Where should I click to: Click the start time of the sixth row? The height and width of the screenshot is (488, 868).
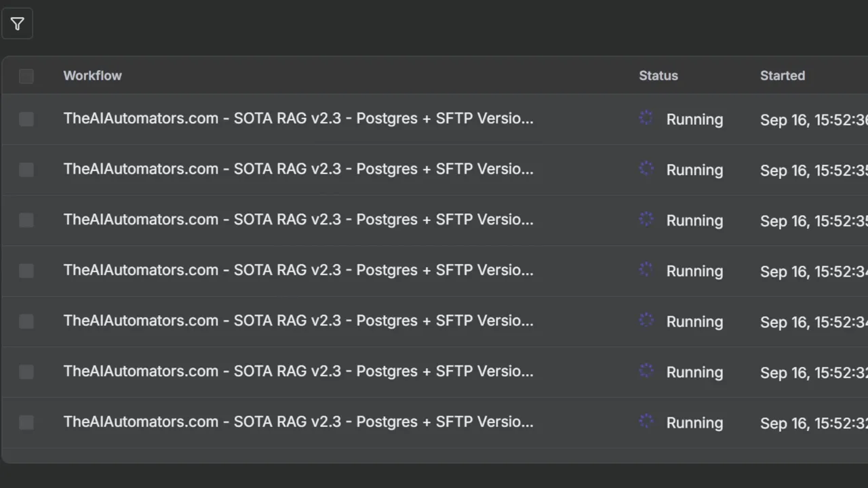tap(814, 372)
